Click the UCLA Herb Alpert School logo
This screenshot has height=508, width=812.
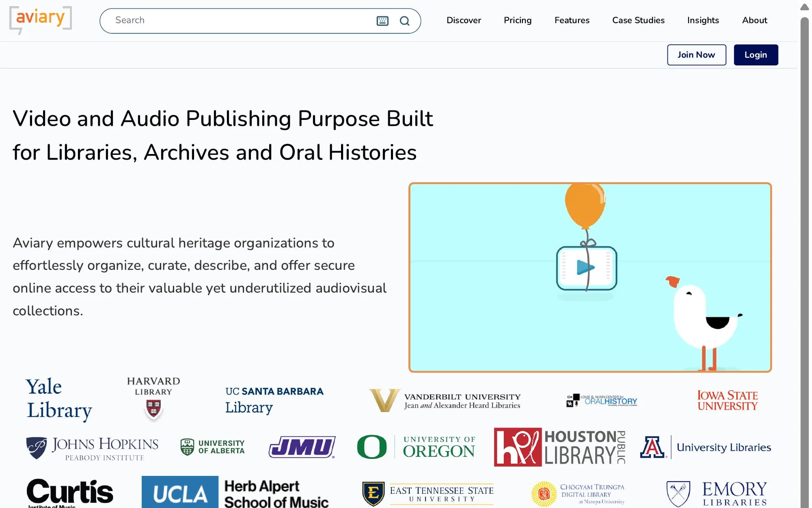tap(235, 492)
